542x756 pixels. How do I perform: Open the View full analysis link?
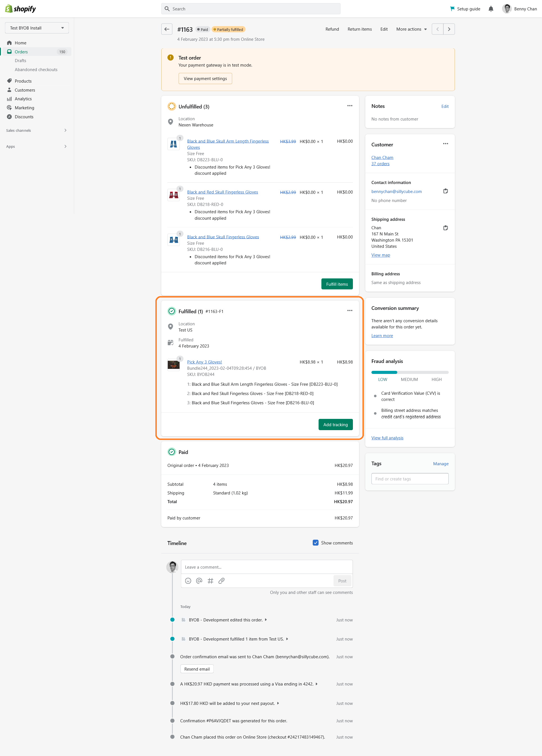[387, 438]
